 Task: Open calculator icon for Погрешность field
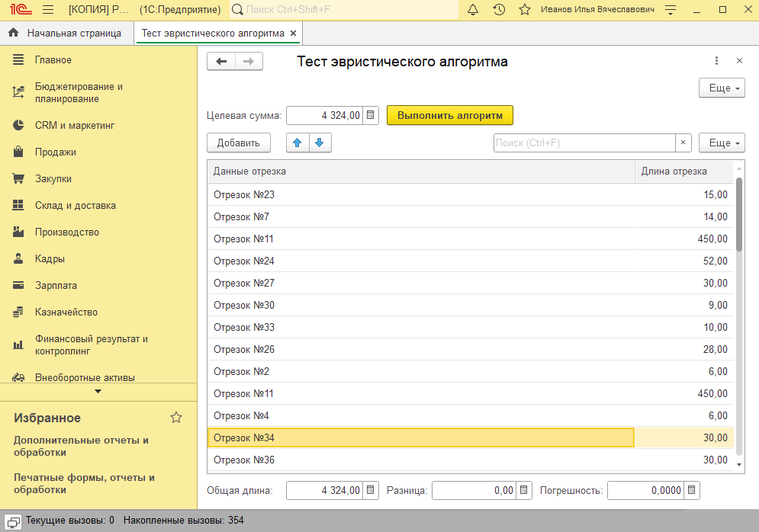point(690,490)
